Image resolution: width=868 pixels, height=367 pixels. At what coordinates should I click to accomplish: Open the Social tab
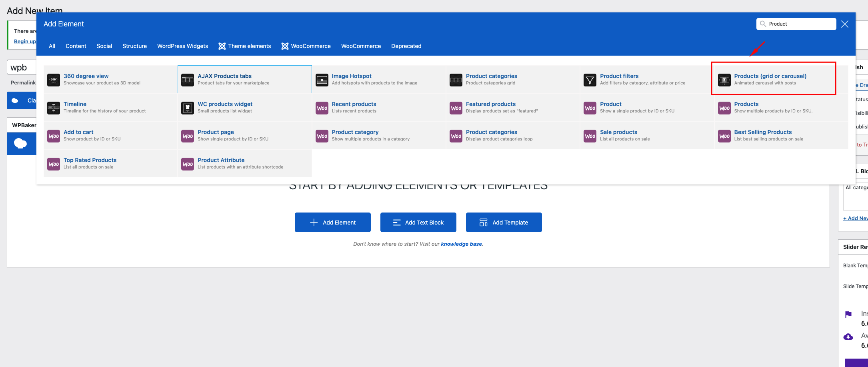coord(104,46)
